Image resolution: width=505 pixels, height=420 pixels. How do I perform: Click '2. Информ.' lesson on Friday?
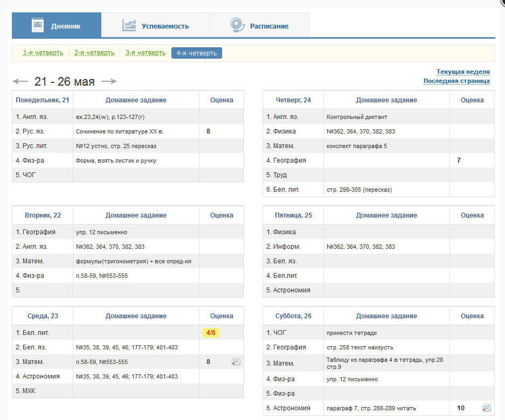click(283, 247)
